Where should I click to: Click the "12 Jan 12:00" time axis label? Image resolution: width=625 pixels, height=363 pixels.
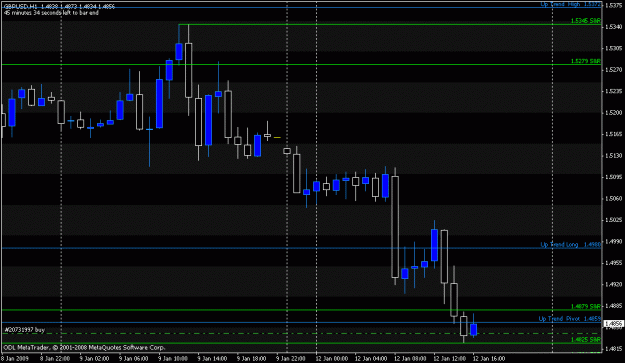(x=450, y=358)
